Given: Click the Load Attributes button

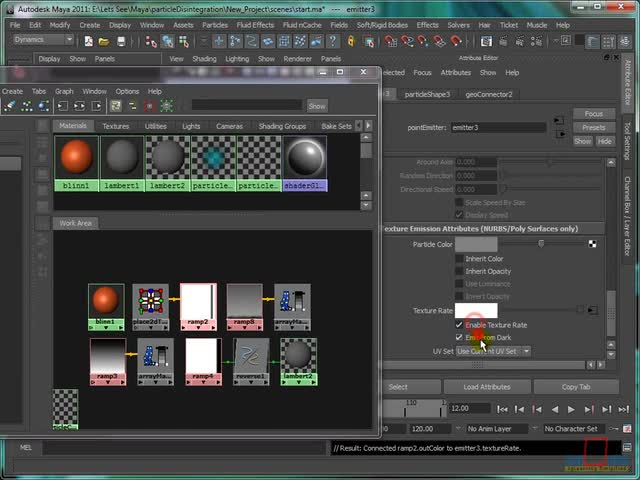Looking at the screenshot, I should [x=487, y=387].
